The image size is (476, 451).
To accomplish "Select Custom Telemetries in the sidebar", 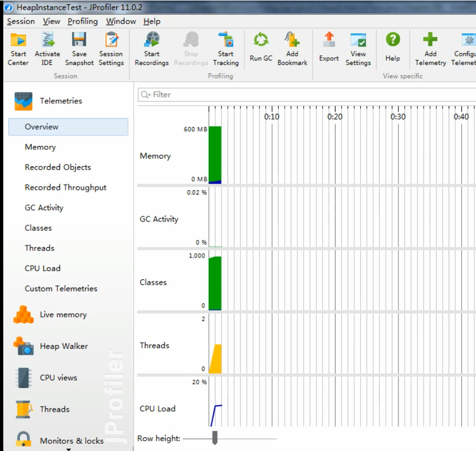I will click(61, 289).
